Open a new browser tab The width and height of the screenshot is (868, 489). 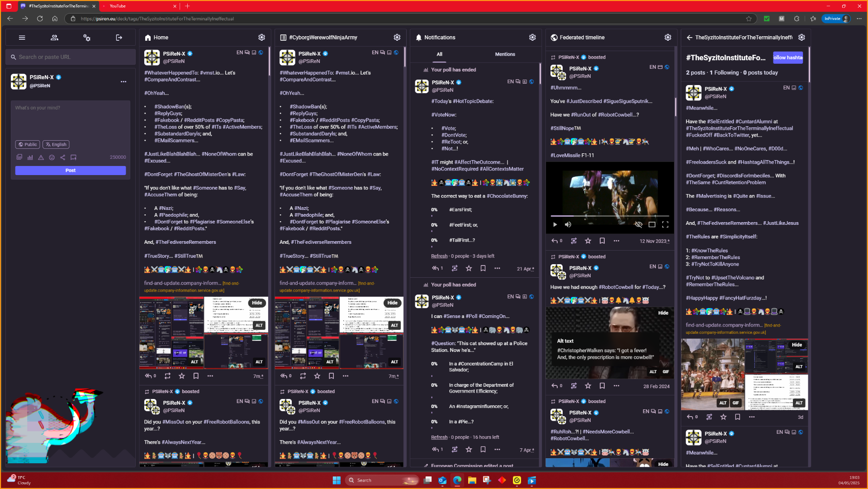(x=187, y=6)
